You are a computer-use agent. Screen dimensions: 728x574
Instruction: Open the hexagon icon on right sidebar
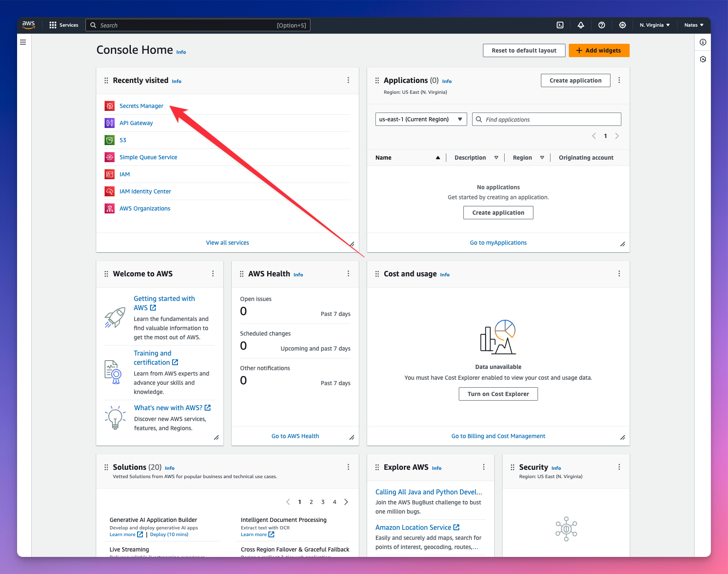703,59
